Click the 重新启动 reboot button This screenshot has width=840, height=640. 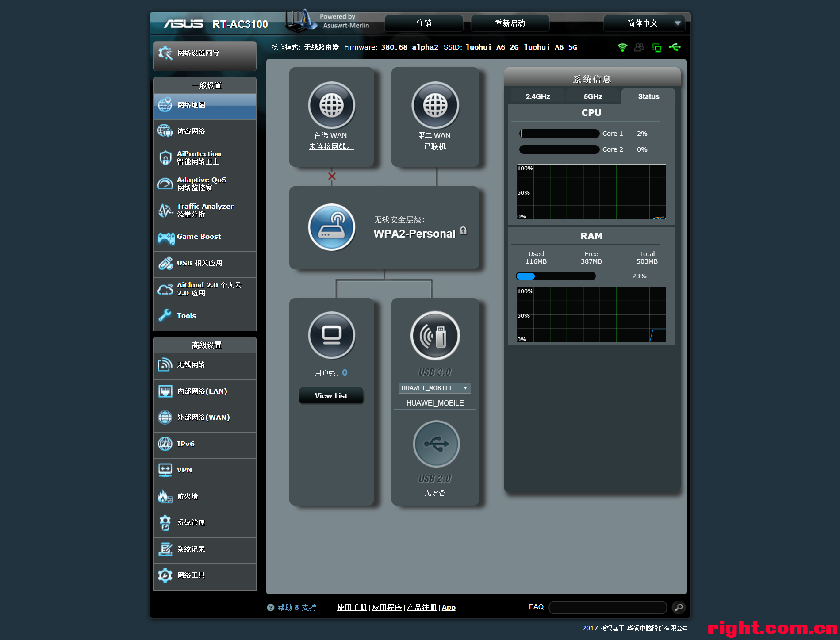510,23
